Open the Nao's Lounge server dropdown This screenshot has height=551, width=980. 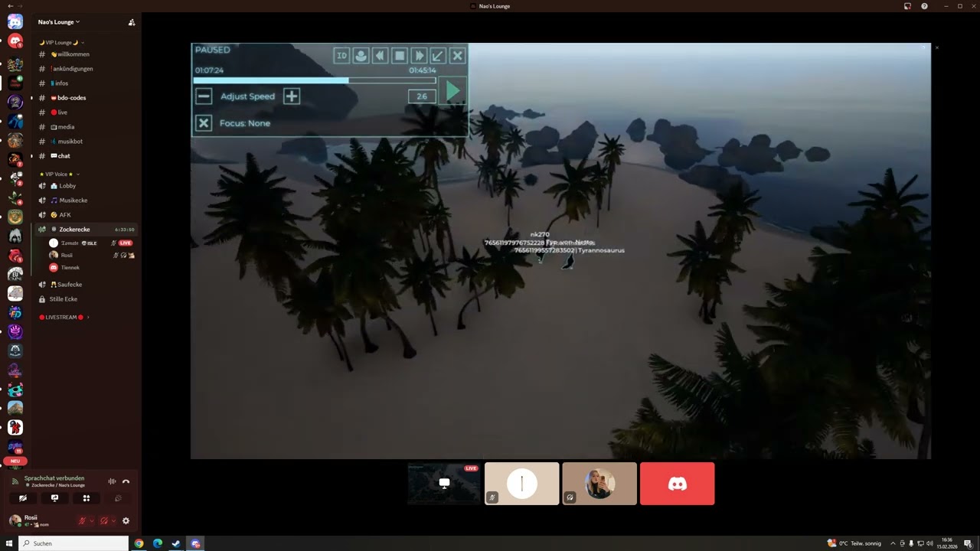[59, 22]
